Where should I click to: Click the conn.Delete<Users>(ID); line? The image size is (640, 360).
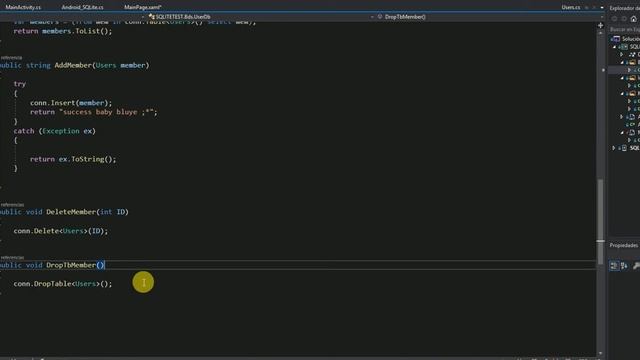[x=60, y=231]
